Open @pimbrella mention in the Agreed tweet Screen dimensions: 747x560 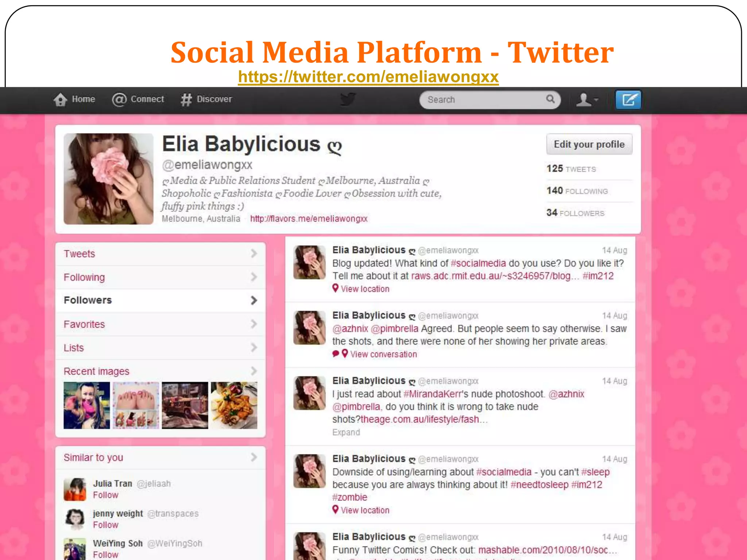click(395, 329)
